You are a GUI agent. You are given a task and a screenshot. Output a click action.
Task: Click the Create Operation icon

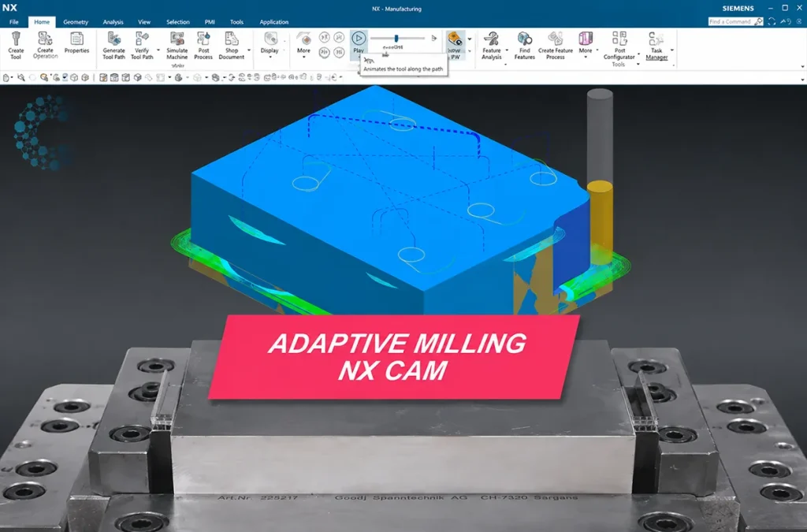click(45, 39)
